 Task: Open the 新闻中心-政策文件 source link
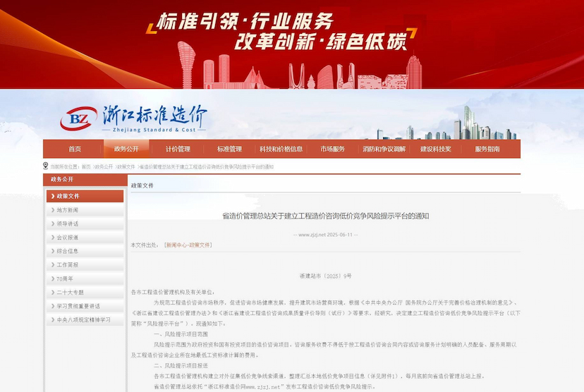pyautogui.click(x=188, y=245)
